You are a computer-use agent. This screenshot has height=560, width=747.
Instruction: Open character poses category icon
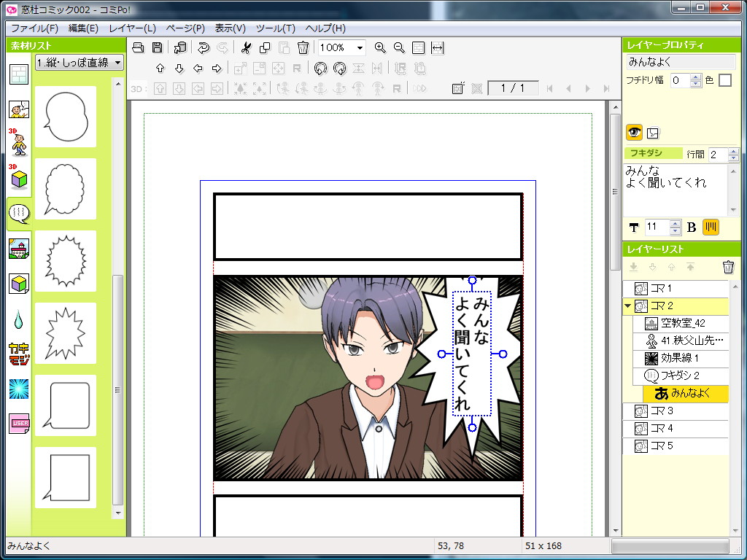click(19, 109)
